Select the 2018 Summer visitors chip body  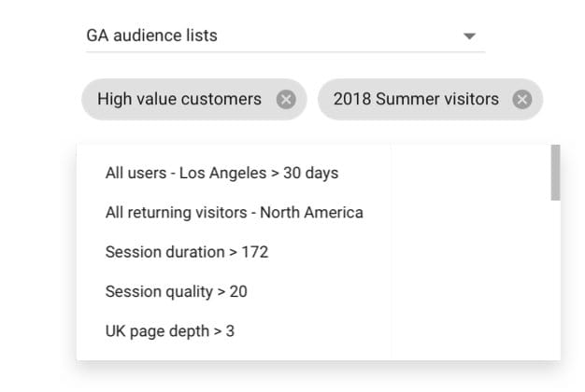416,99
